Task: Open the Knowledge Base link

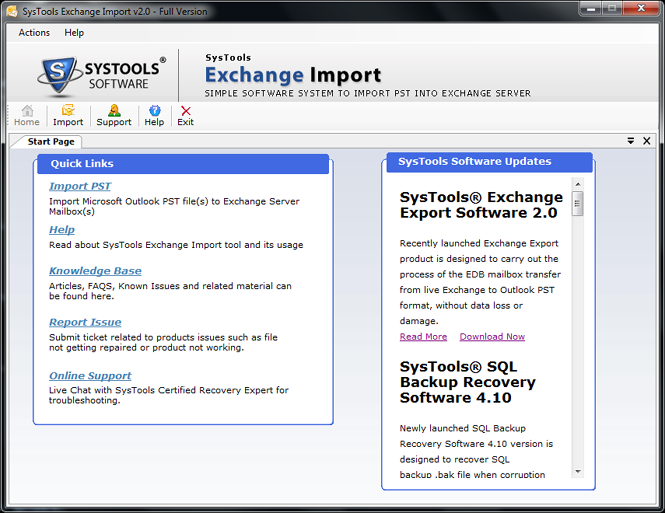Action: pos(95,271)
